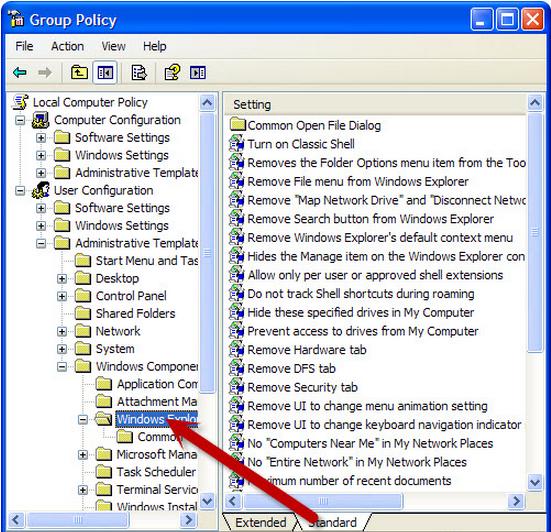Click the Shared Folders folder icon
551x532 pixels.
coord(83,313)
